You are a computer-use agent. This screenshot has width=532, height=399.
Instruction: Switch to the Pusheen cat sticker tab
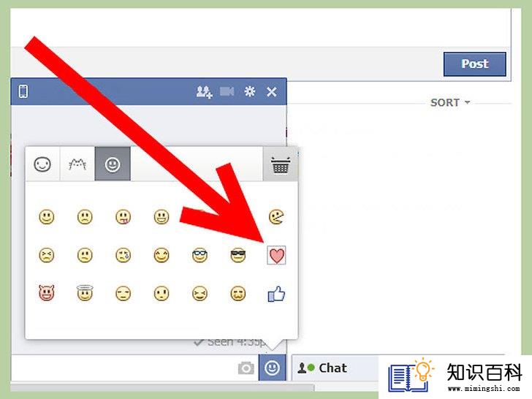point(77,164)
